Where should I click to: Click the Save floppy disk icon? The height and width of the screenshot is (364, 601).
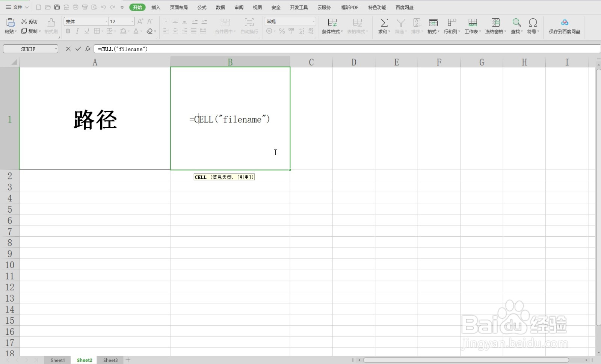click(x=57, y=7)
